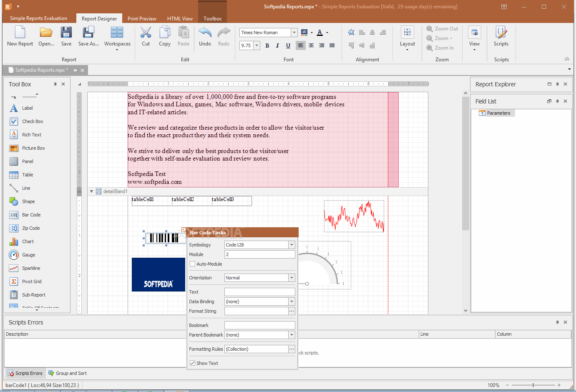Open the Parent Bookmark dropdown
The image size is (576, 392).
pos(292,335)
